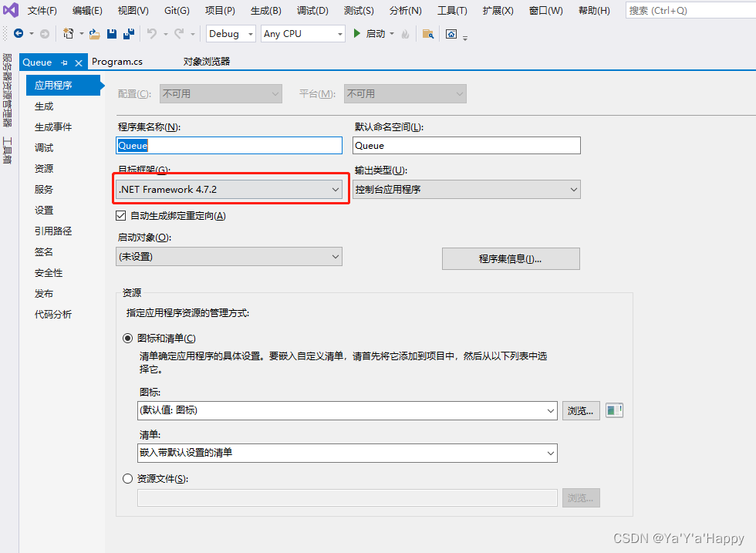This screenshot has width=756, height=553.
Task: Open the Debug configuration dropdown
Action: click(x=231, y=33)
